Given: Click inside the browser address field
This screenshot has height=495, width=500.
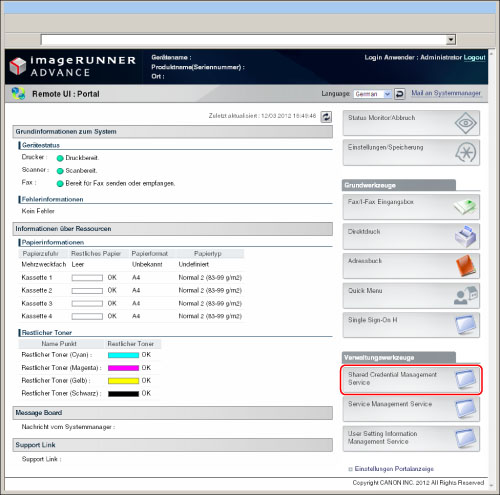Looking at the screenshot, I should point(243,40).
